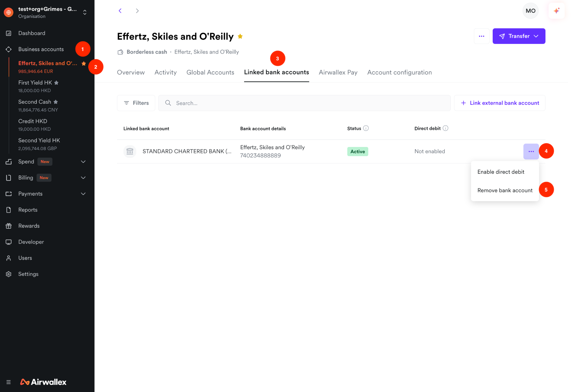This screenshot has height=392, width=572.
Task: Go forward with the right arrow
Action: point(137,11)
